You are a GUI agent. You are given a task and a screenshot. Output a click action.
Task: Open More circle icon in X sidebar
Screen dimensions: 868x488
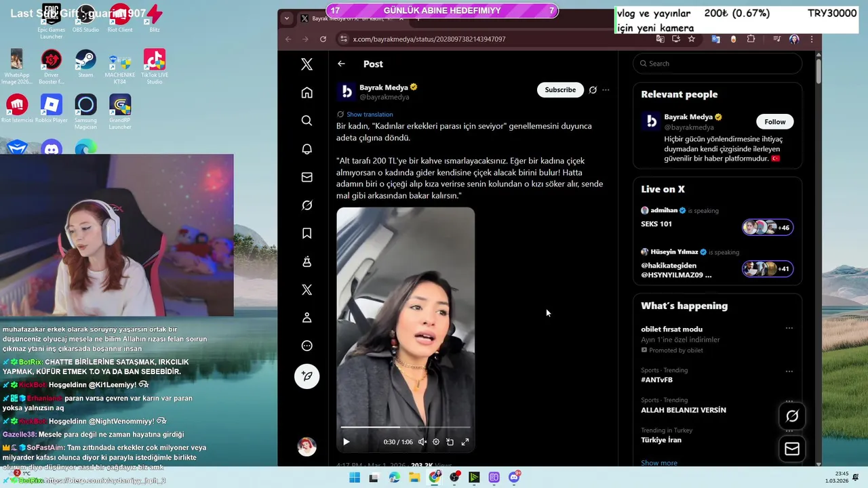[307, 346]
